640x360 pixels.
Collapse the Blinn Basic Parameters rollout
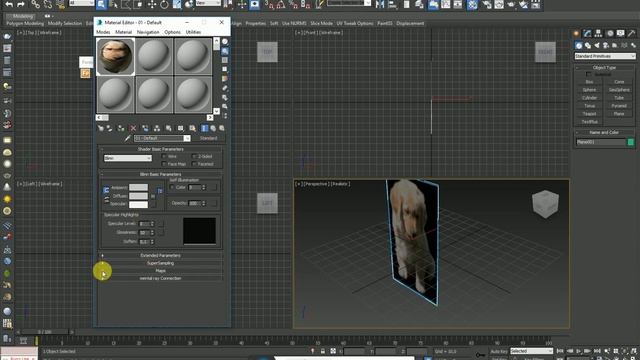pyautogui.click(x=160, y=174)
